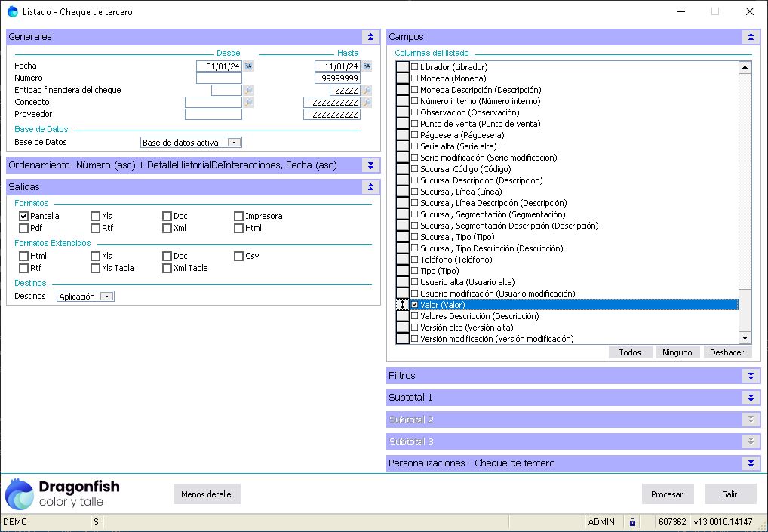Image resolution: width=768 pixels, height=532 pixels.
Task: Enable the Moneda (Moneda) column checkbox
Action: point(415,78)
